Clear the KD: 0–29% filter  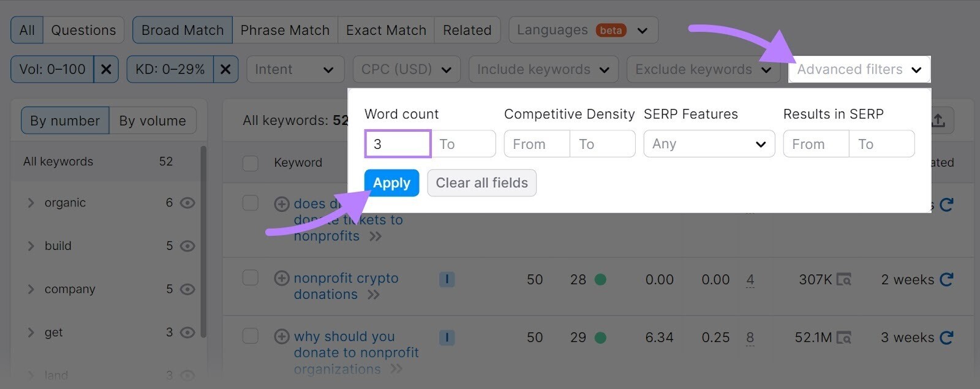click(x=225, y=69)
